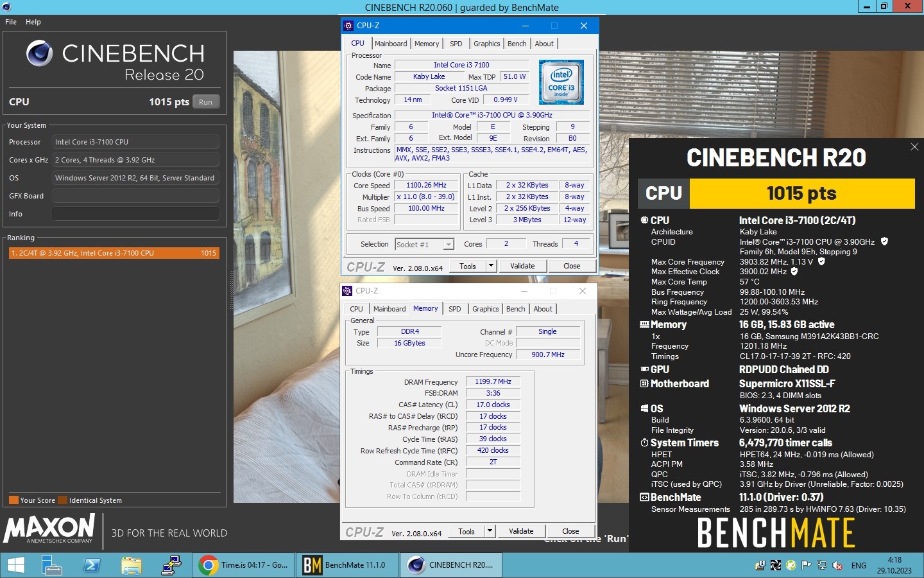Click the Tools button in the memory CPU-Z window

(466, 531)
